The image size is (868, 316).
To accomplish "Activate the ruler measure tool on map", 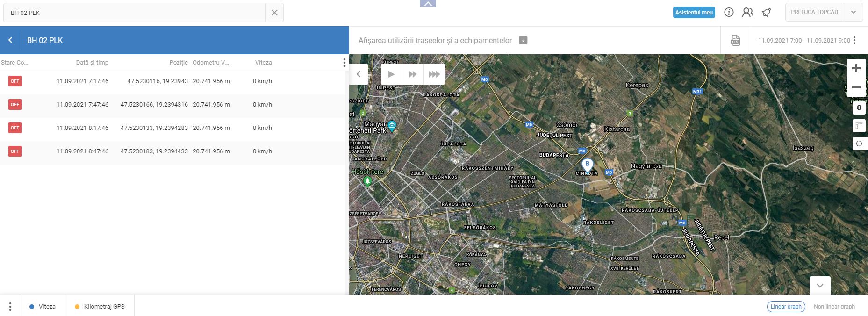I will (859, 126).
